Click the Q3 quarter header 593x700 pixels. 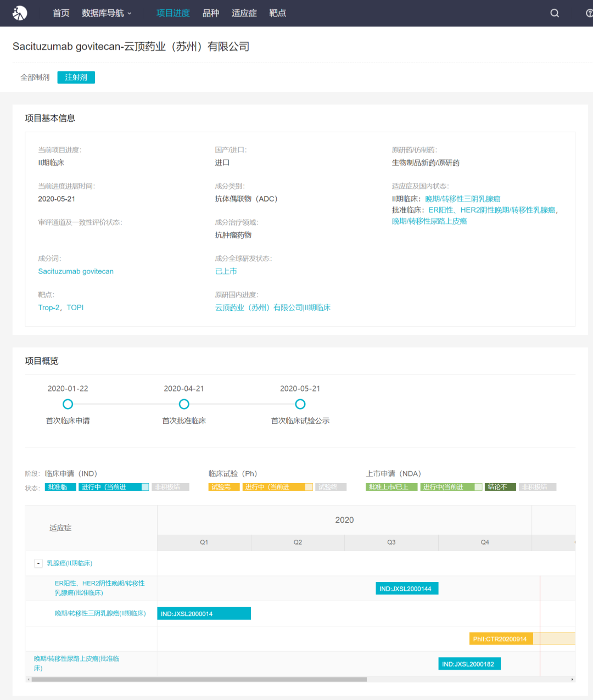pyautogui.click(x=391, y=542)
